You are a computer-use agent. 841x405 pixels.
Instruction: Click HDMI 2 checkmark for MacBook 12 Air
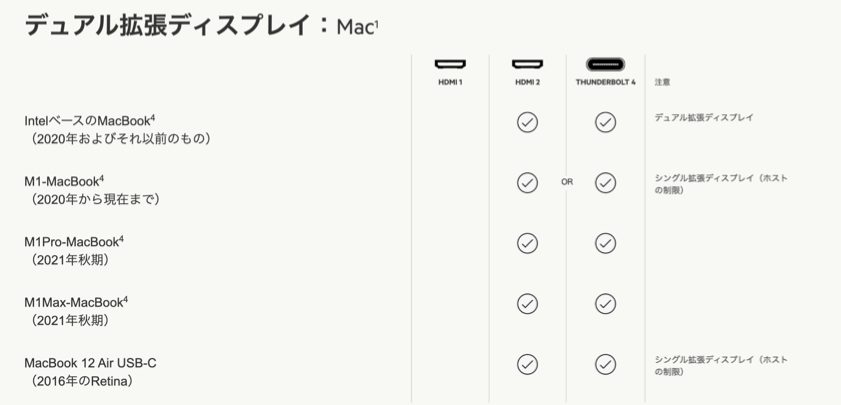[x=527, y=365]
